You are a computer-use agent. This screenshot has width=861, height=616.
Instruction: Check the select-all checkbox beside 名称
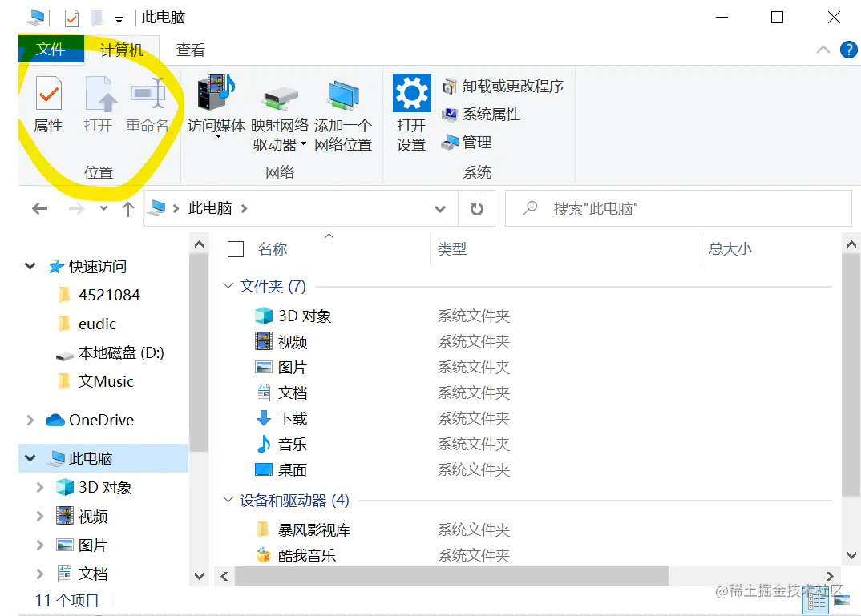pos(235,248)
